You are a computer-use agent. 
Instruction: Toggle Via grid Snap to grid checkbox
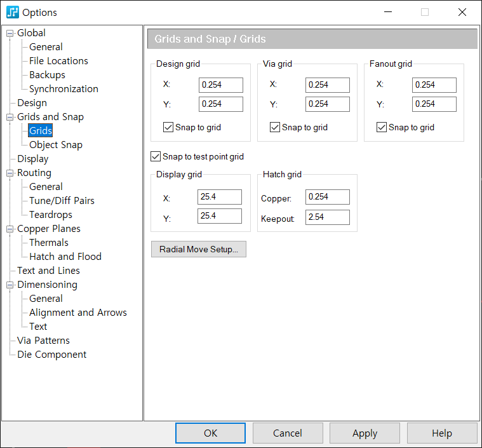[x=275, y=127]
